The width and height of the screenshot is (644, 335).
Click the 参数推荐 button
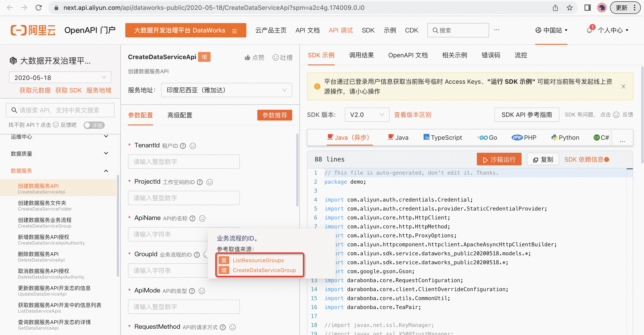click(275, 115)
